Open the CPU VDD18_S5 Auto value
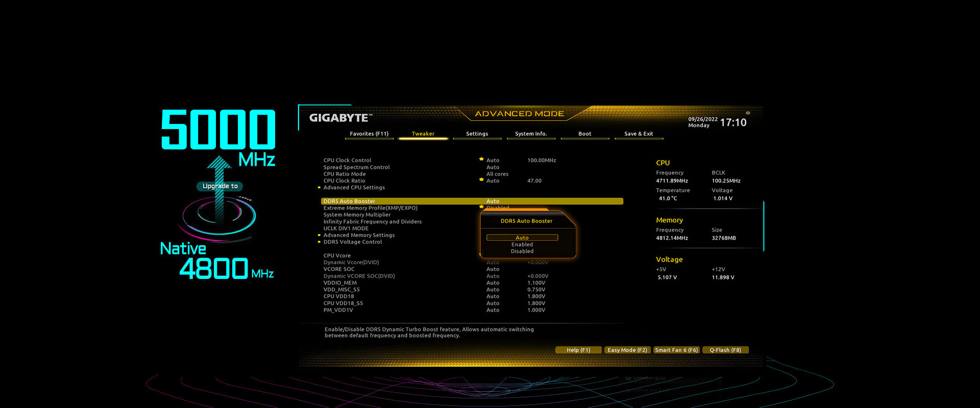 (493, 303)
